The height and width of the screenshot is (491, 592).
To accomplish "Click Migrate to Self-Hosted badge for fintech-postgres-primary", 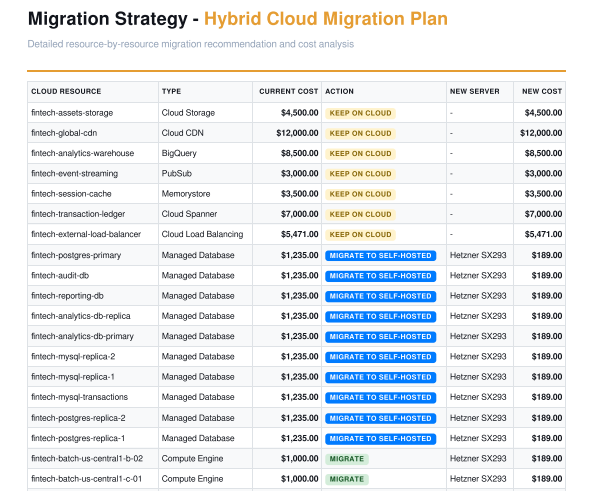I will pos(381,256).
